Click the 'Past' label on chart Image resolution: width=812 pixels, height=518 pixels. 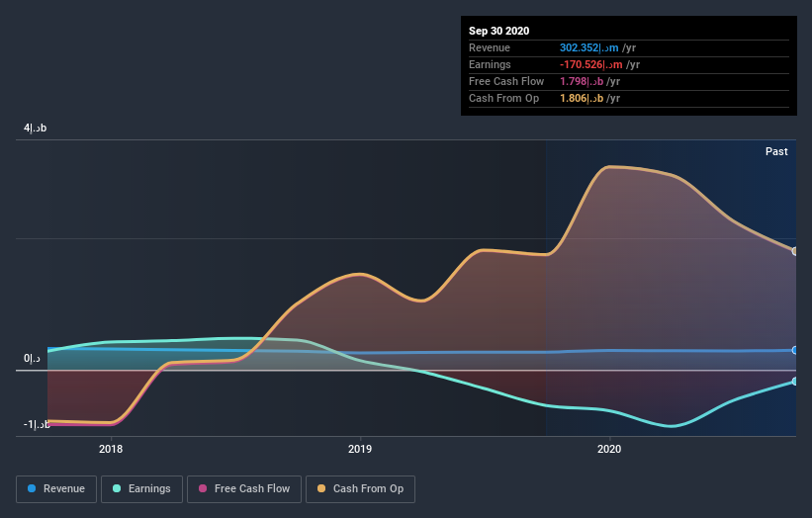[776, 151]
